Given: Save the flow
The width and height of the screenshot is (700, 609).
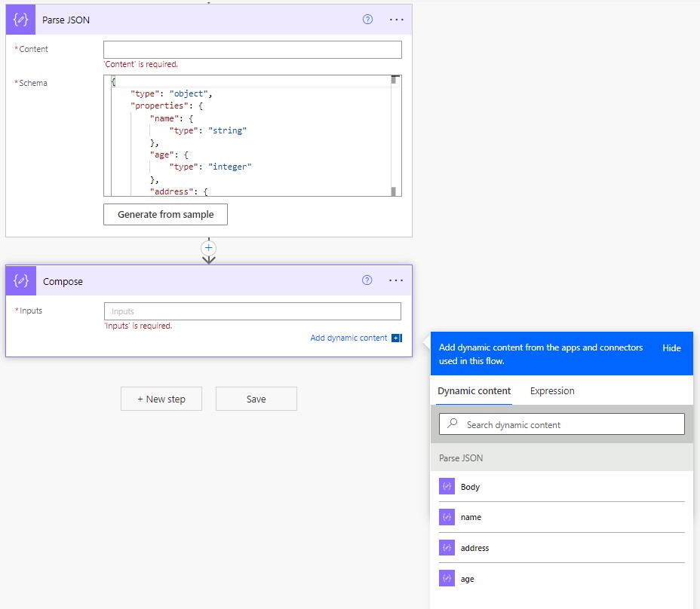Looking at the screenshot, I should pos(256,399).
